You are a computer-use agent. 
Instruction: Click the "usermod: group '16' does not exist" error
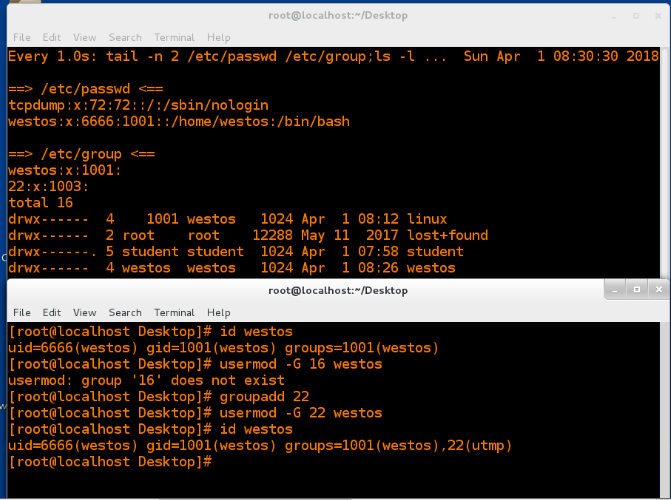[x=146, y=381]
